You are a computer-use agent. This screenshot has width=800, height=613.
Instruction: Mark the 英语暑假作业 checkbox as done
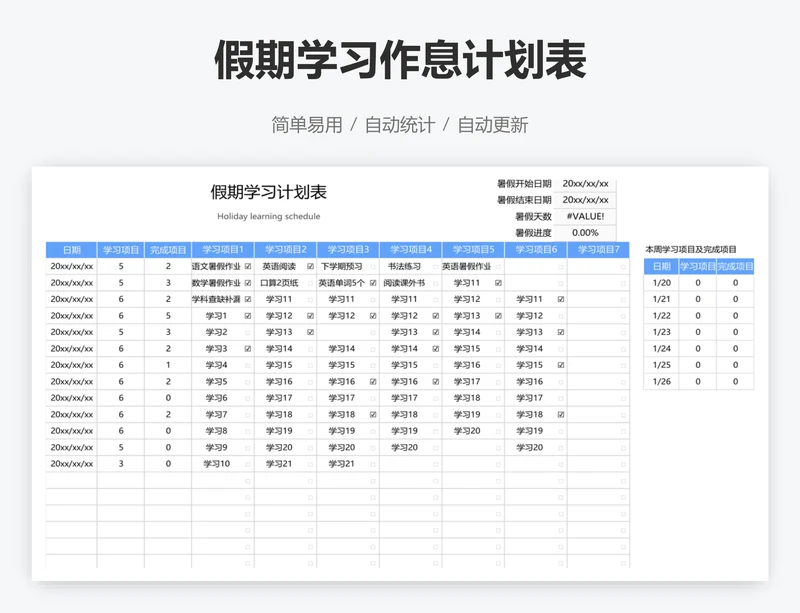[498, 266]
